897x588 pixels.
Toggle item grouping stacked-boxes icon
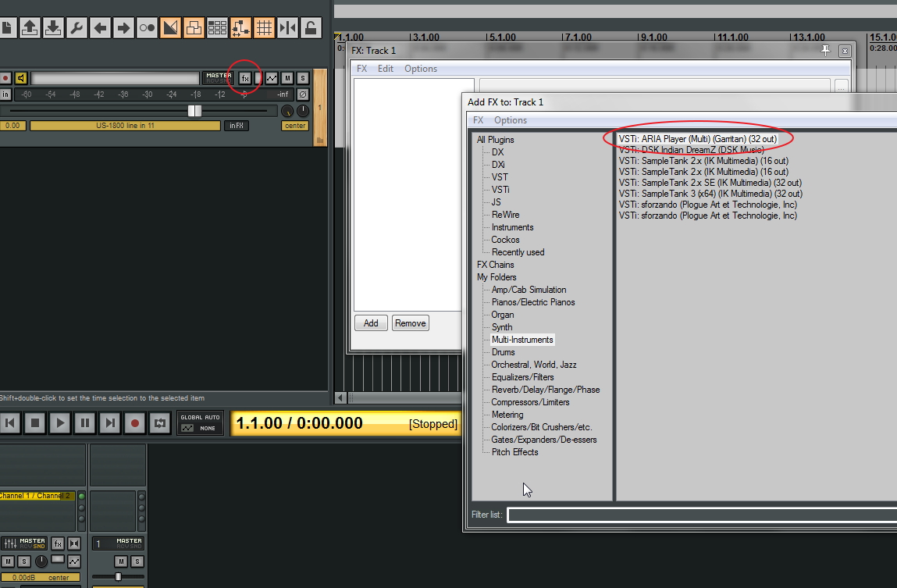[194, 27]
